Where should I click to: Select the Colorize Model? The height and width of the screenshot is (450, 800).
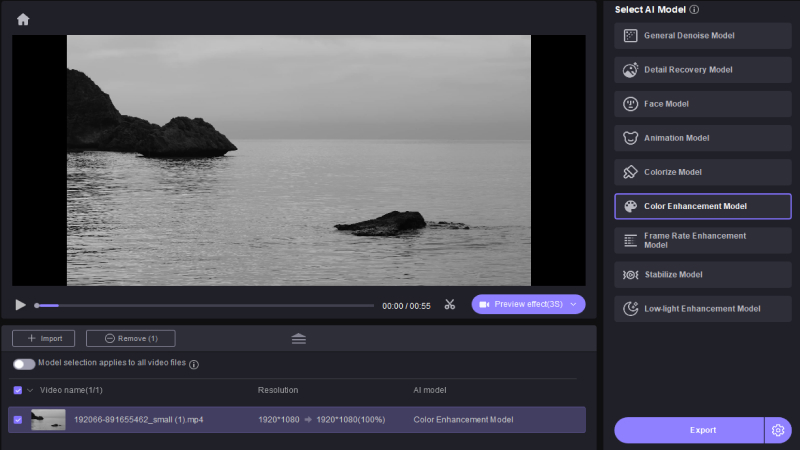coord(702,172)
